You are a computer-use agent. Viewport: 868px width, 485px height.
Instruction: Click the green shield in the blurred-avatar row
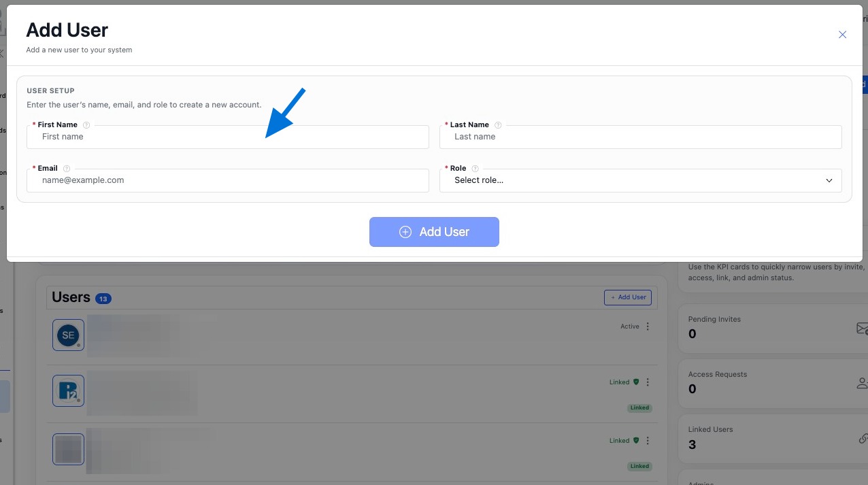[636, 441]
